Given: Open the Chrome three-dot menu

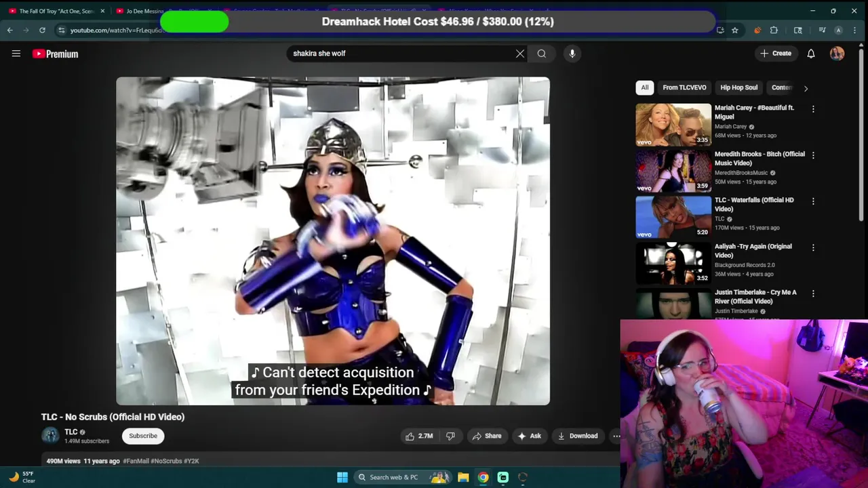Looking at the screenshot, I should 854,30.
